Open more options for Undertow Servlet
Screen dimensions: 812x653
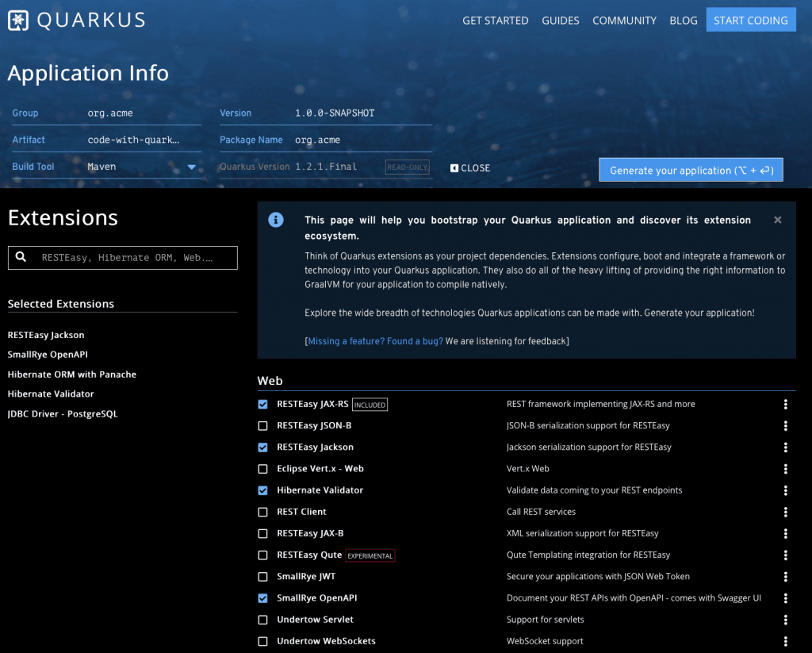[785, 620]
